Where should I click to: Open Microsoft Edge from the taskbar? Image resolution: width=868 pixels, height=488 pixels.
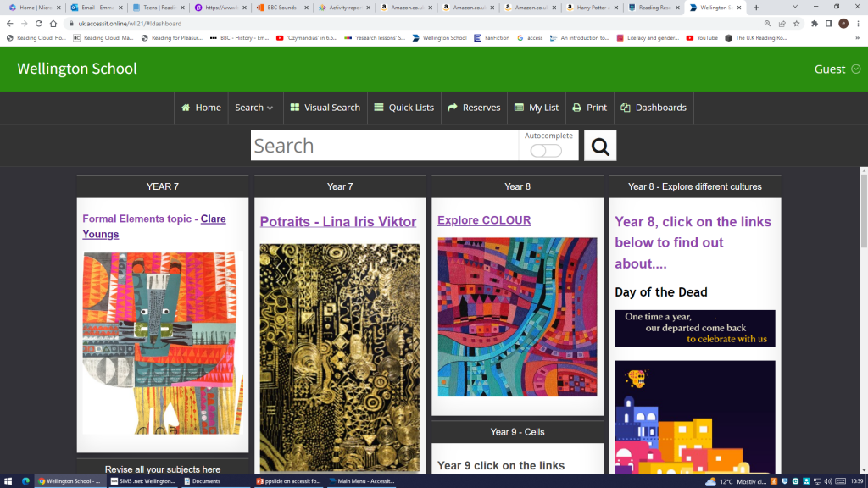click(x=25, y=481)
